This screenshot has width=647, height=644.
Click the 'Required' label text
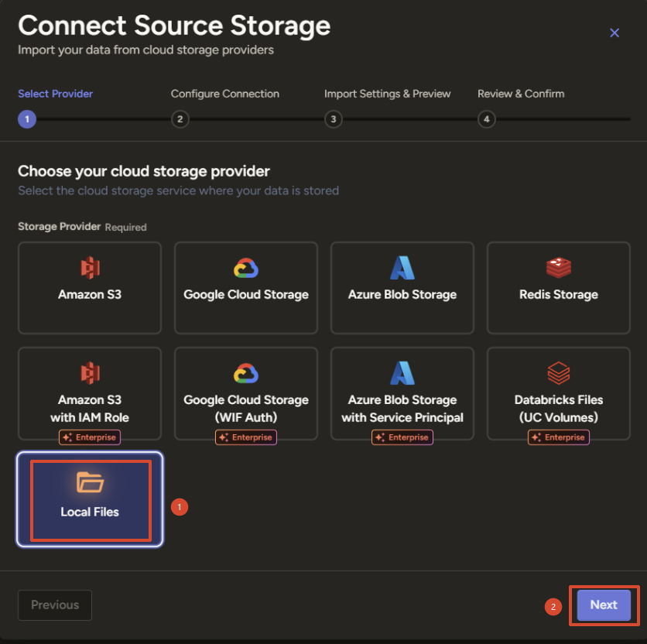[x=125, y=227]
